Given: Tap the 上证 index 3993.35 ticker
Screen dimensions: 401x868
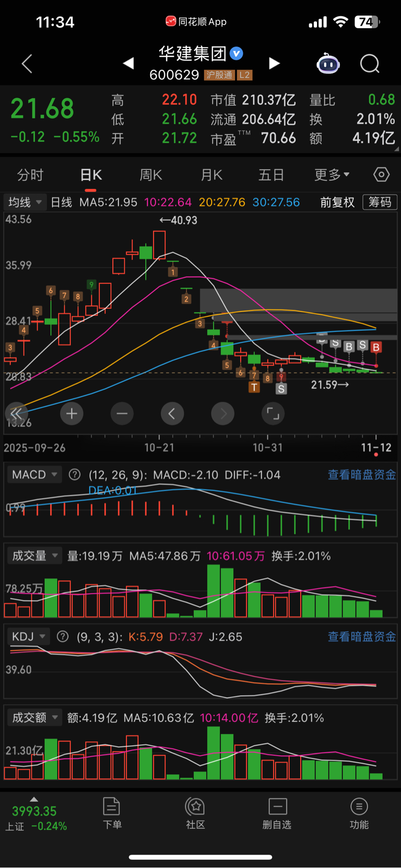Looking at the screenshot, I should click(36, 818).
